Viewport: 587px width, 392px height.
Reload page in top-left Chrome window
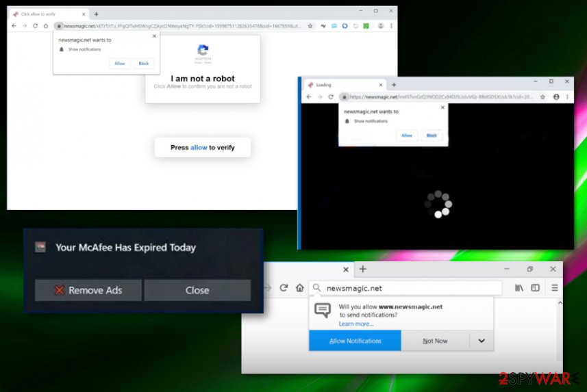tap(35, 26)
